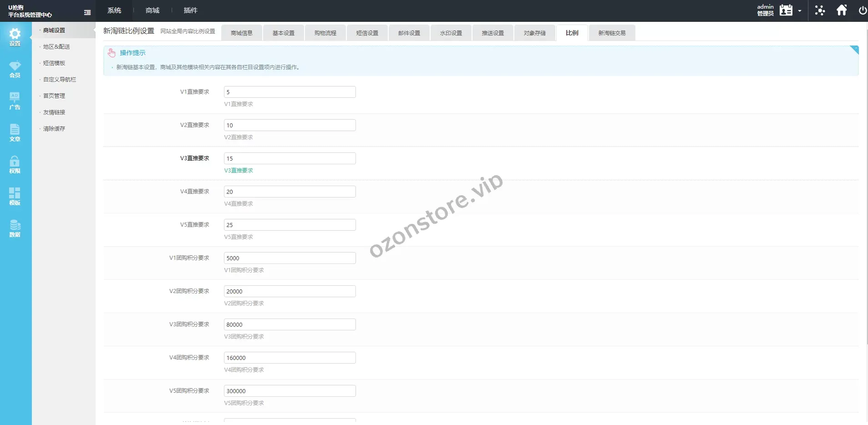
Task: Open the 文章 document icon section
Action: (15, 132)
